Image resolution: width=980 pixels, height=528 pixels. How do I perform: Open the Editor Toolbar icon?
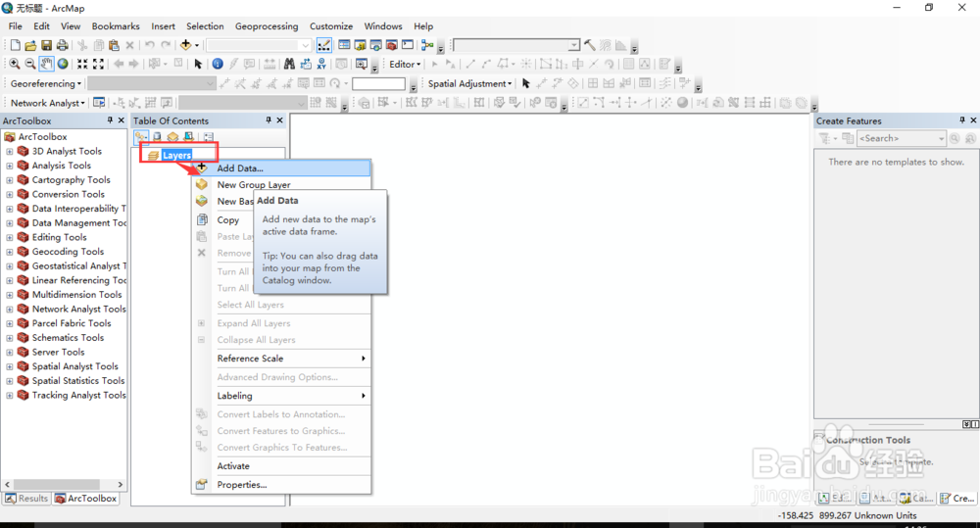click(323, 45)
